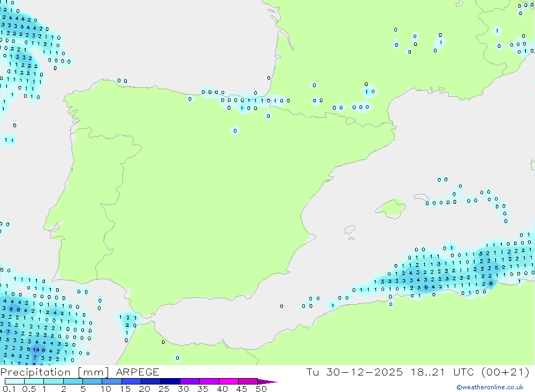Select the 5–10 mm legend color swatch

(x=93, y=381)
